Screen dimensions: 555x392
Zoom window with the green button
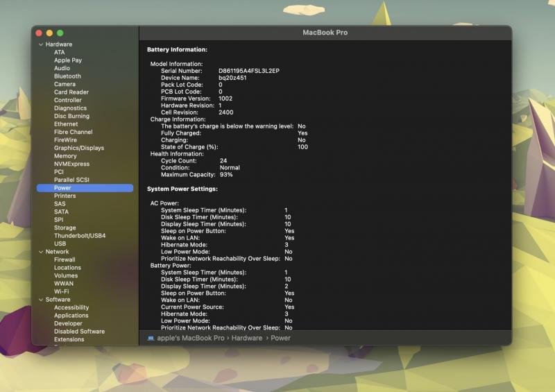pos(60,33)
